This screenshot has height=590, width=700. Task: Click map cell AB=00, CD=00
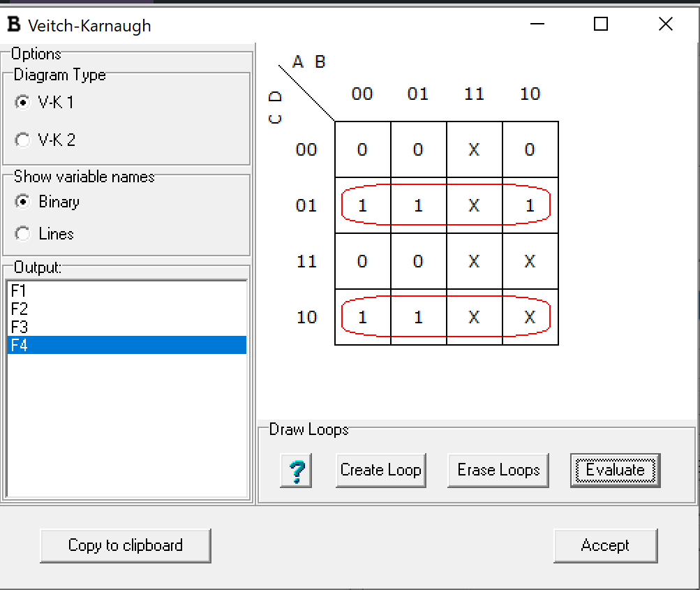click(x=362, y=149)
